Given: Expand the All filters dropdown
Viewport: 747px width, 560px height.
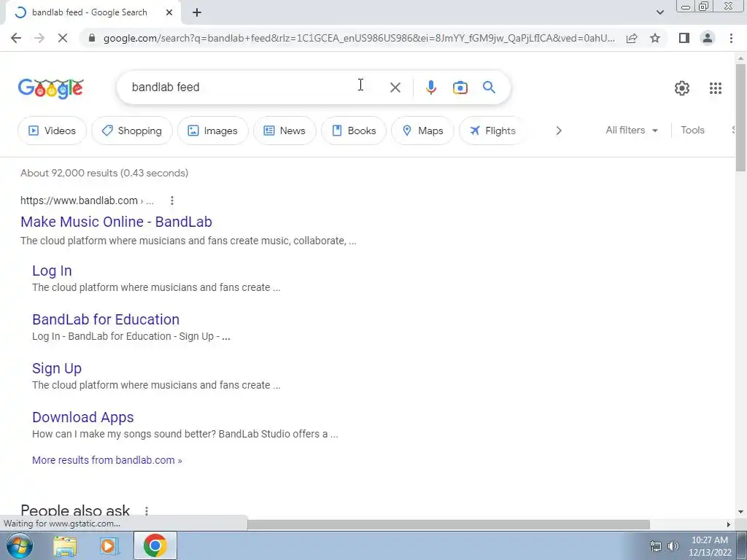Looking at the screenshot, I should (x=632, y=130).
